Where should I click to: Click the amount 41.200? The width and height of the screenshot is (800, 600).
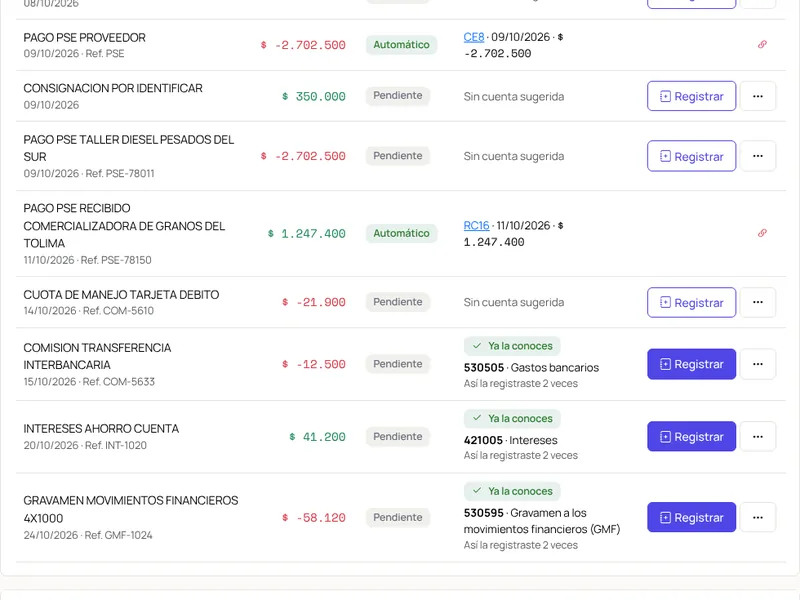[x=317, y=437]
